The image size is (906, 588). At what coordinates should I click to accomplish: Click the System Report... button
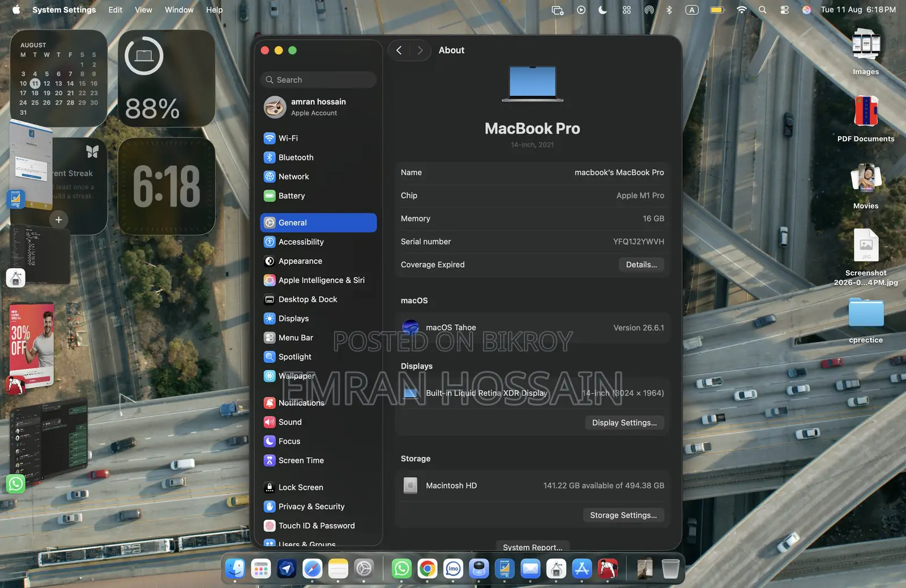click(533, 547)
